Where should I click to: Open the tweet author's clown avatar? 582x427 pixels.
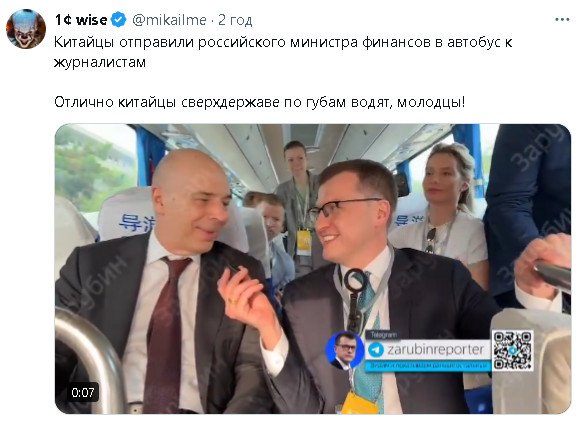[26, 29]
